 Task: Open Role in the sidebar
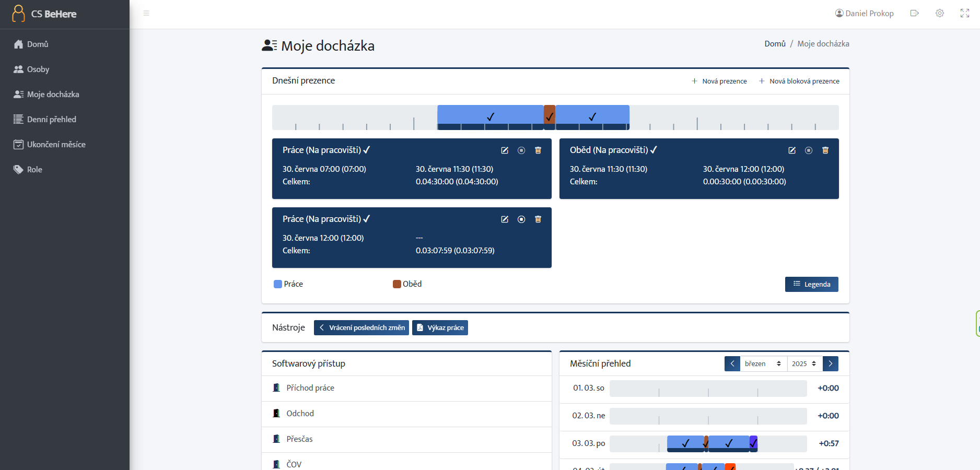tap(65, 170)
